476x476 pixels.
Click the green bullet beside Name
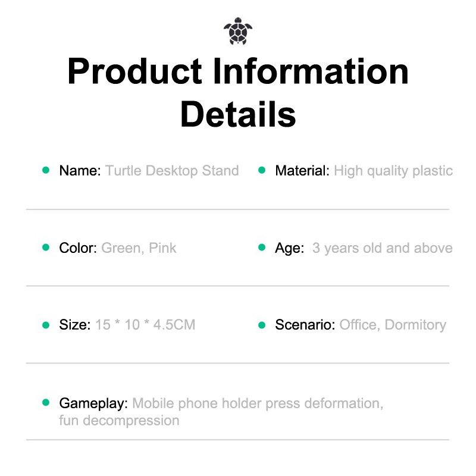(46, 171)
